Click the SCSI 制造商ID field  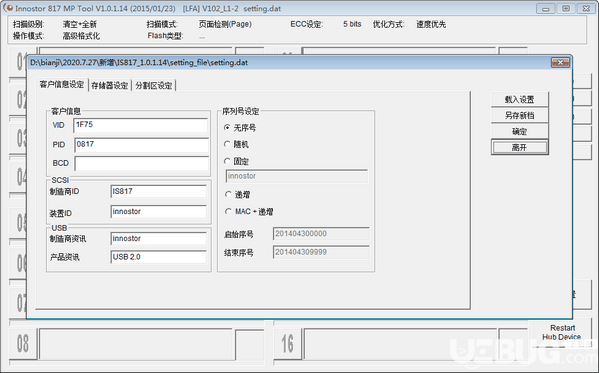159,191
